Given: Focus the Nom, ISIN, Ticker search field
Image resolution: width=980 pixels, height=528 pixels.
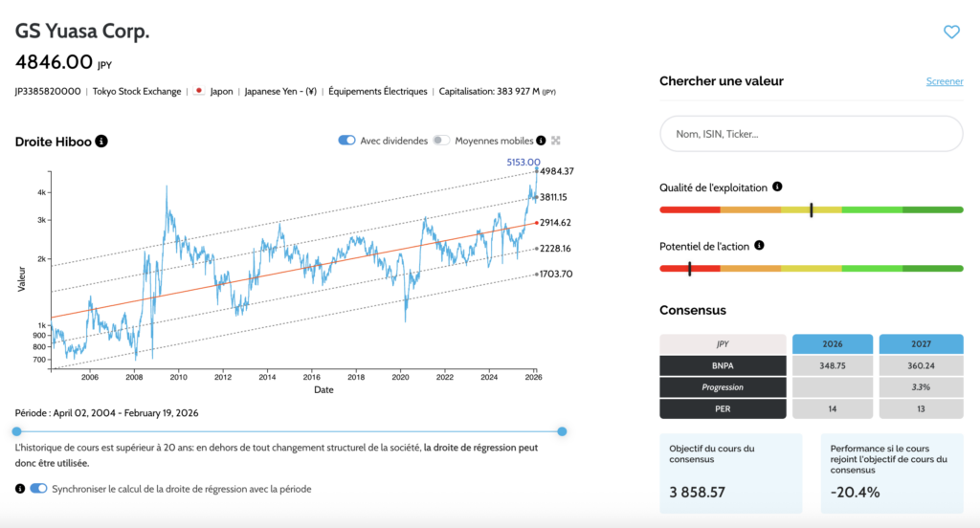Looking at the screenshot, I should tap(811, 135).
